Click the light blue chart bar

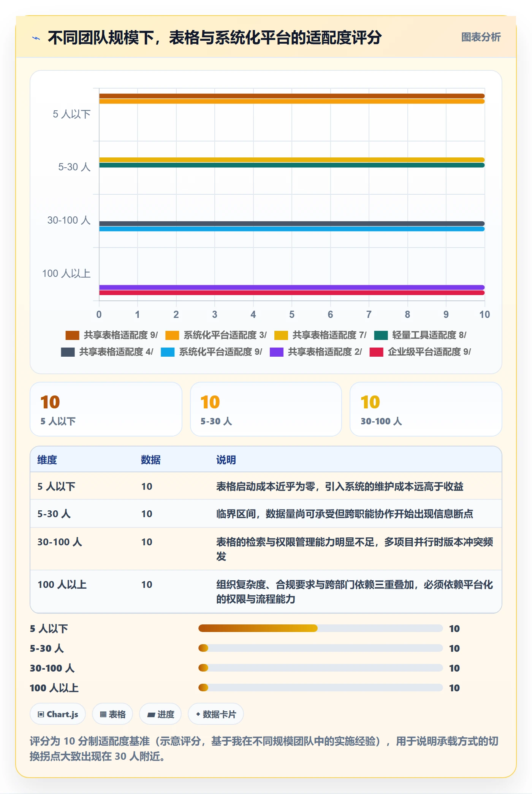coord(292,229)
